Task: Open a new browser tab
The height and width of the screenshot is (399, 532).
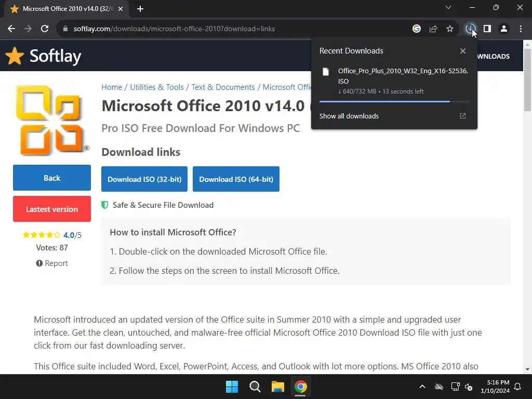Action: coord(140,9)
